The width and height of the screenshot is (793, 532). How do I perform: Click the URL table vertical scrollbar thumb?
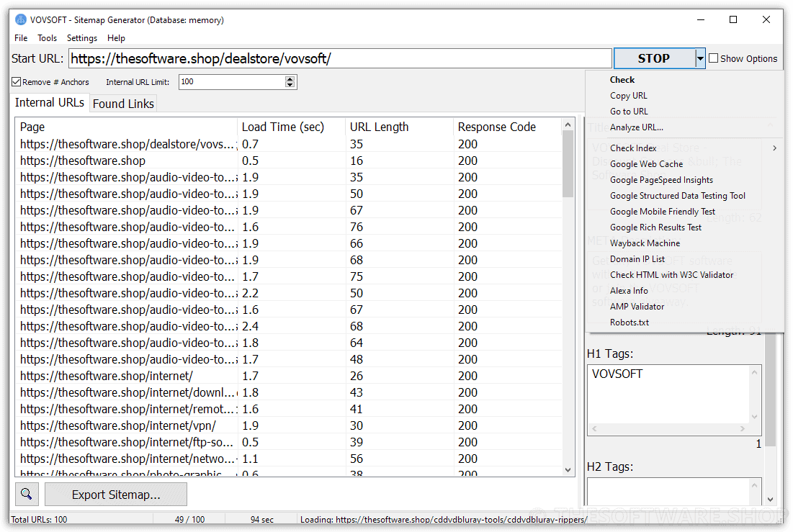click(568, 164)
